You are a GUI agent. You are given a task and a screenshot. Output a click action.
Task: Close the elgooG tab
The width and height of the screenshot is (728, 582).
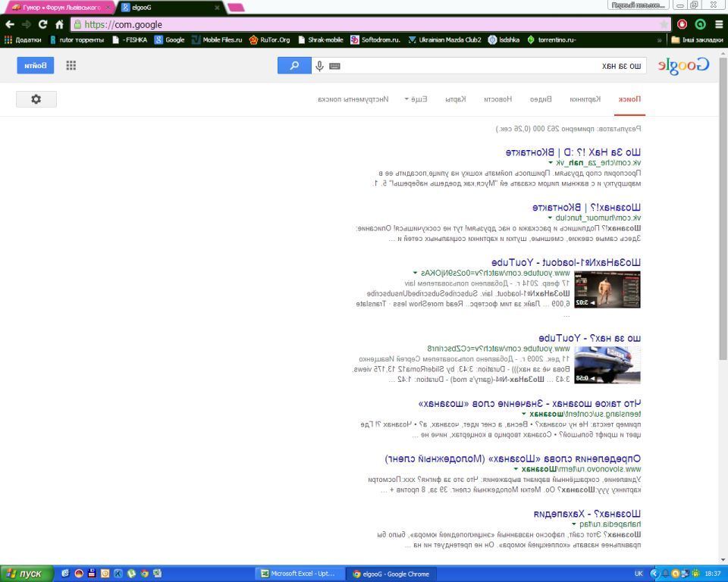pyautogui.click(x=217, y=8)
